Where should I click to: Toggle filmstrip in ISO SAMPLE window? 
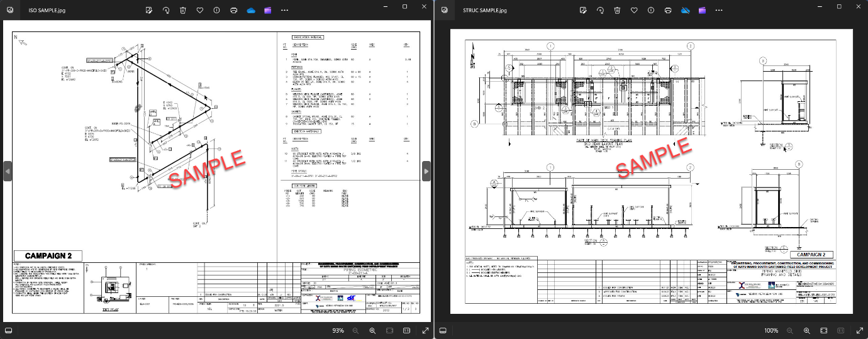(8, 330)
